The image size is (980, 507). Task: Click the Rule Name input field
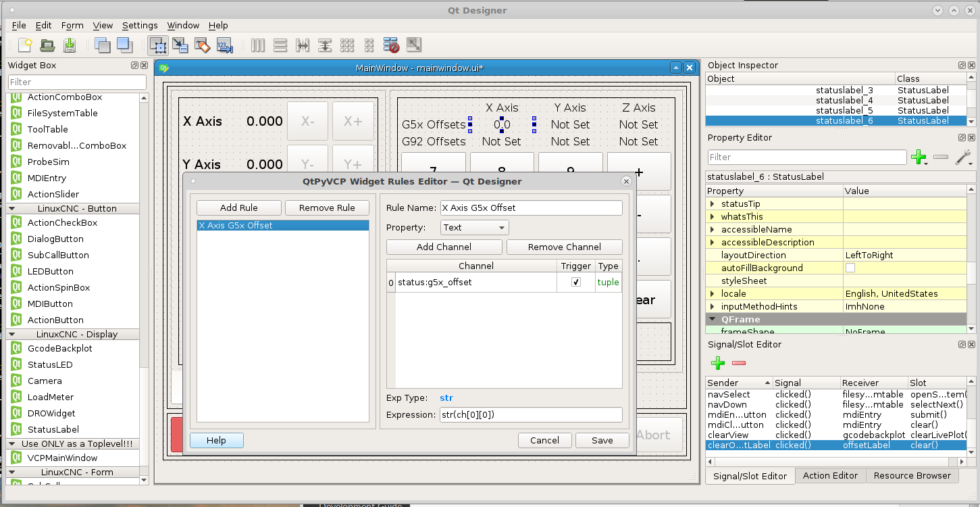tap(531, 208)
